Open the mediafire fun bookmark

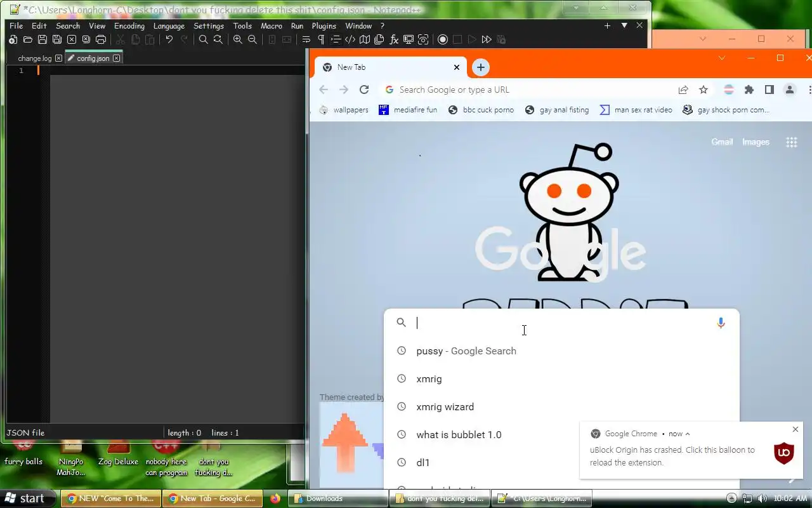408,110
